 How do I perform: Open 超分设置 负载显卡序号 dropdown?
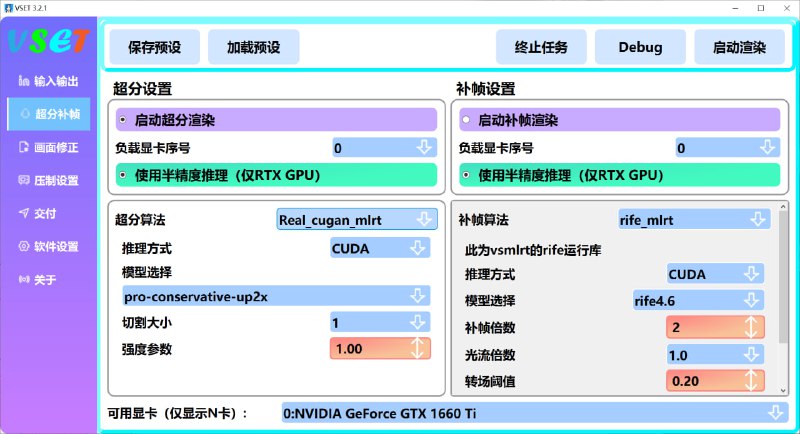tap(385, 147)
